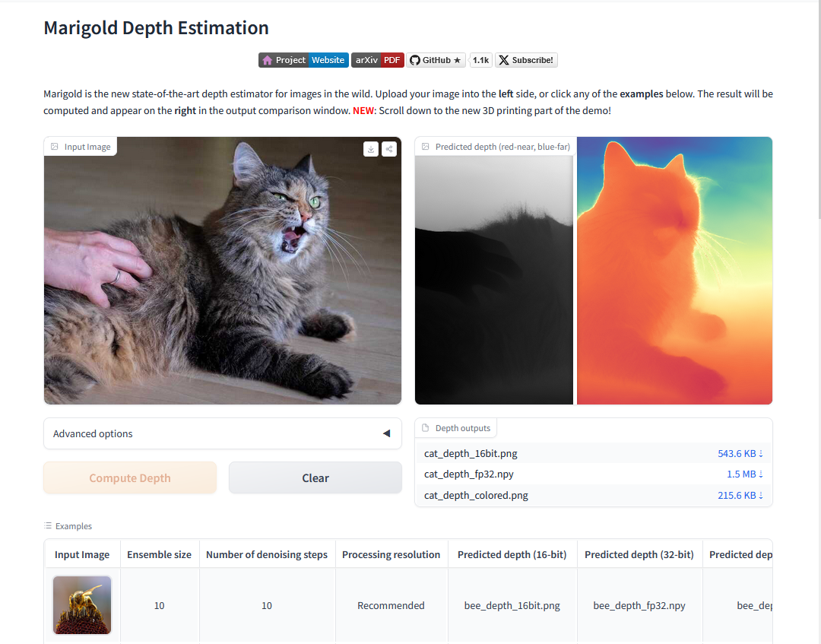Image resolution: width=821 pixels, height=644 pixels.
Task: Click the grayscale depth side of comparison
Action: coord(494,280)
